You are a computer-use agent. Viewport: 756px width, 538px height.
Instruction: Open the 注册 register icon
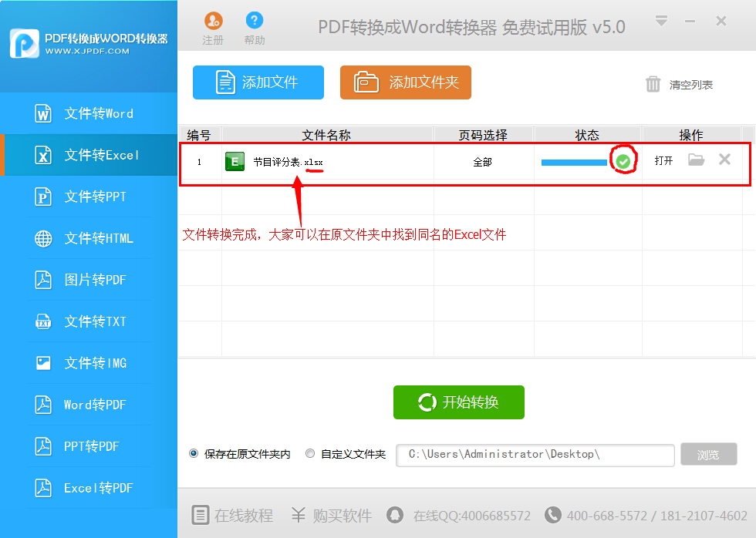click(x=213, y=29)
